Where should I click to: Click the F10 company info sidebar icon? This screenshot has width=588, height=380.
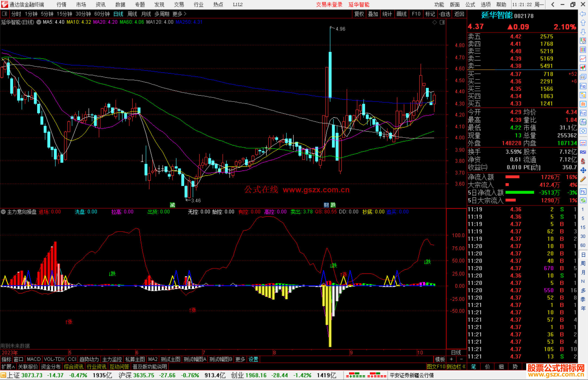tap(583, 86)
